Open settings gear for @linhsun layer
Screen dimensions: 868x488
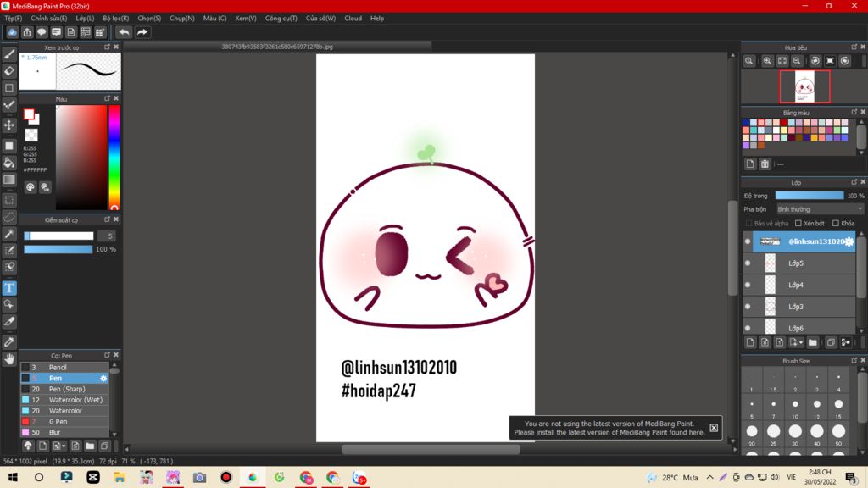(x=849, y=241)
